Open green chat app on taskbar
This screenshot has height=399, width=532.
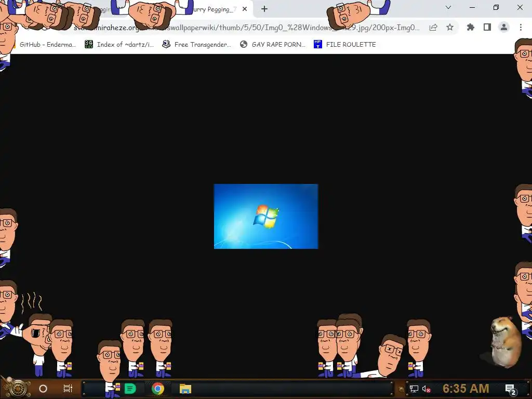pos(130,389)
